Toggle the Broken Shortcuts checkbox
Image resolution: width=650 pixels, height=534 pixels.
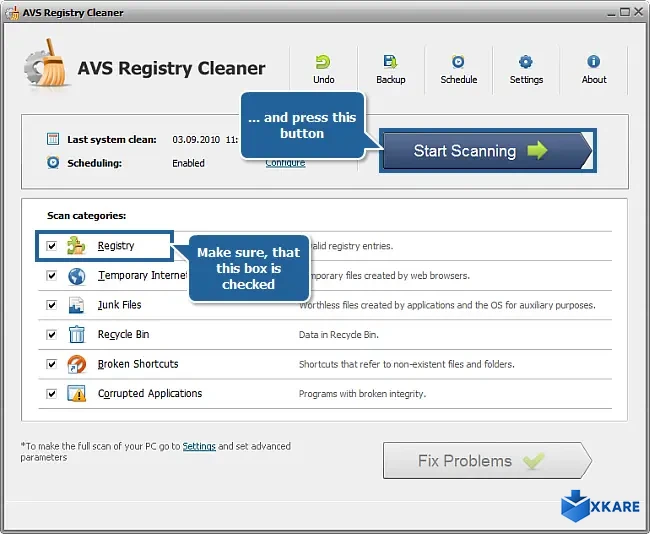pos(51,364)
